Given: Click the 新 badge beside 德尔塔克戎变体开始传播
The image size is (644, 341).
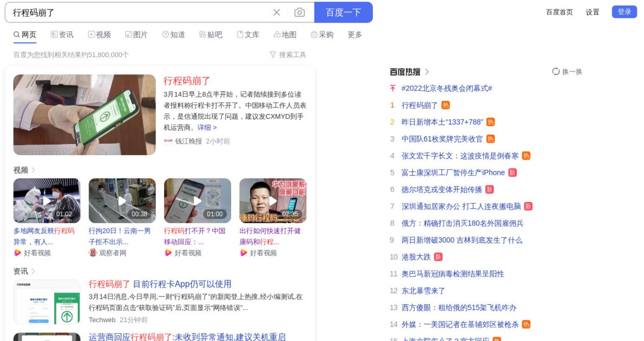Looking at the screenshot, I should [489, 190].
